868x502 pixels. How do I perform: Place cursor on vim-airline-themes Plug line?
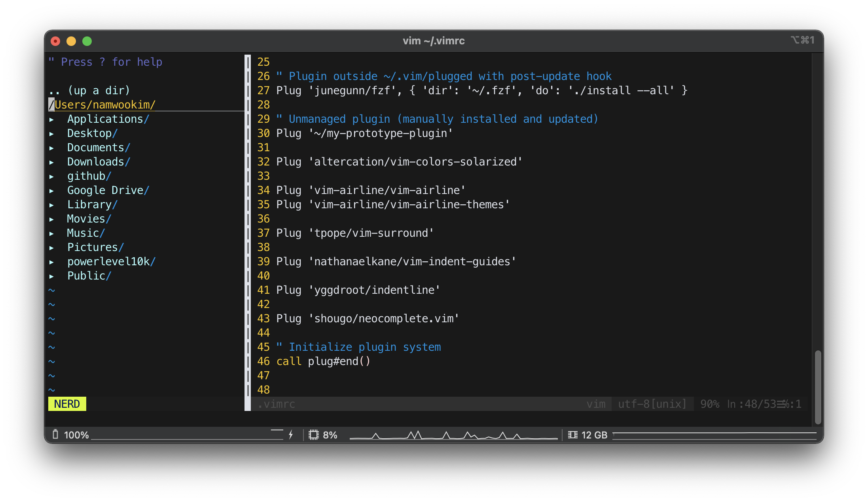[393, 204]
